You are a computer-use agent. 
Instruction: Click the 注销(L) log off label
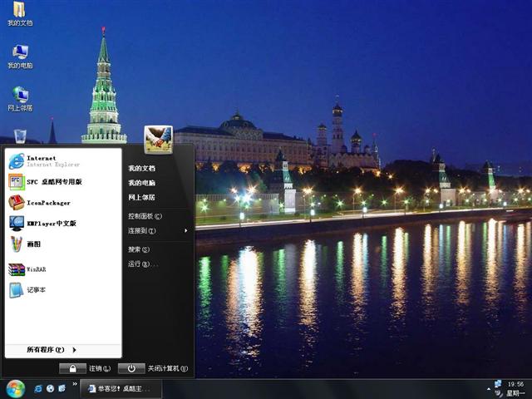[100, 368]
